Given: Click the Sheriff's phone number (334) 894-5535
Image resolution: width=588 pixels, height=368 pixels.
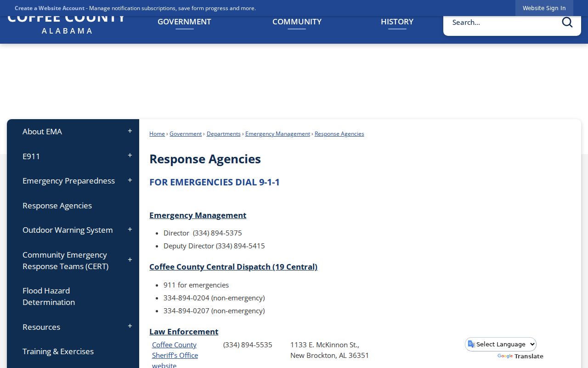Looking at the screenshot, I should 248,345.
